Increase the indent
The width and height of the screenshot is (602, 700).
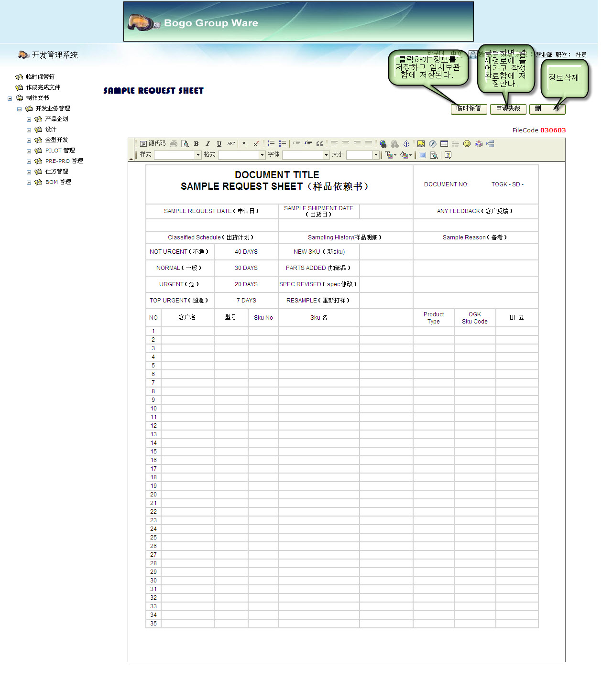coord(308,144)
